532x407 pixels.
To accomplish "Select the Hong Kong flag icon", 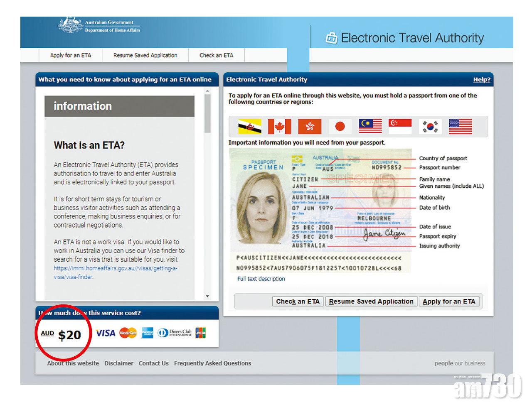I will [310, 127].
